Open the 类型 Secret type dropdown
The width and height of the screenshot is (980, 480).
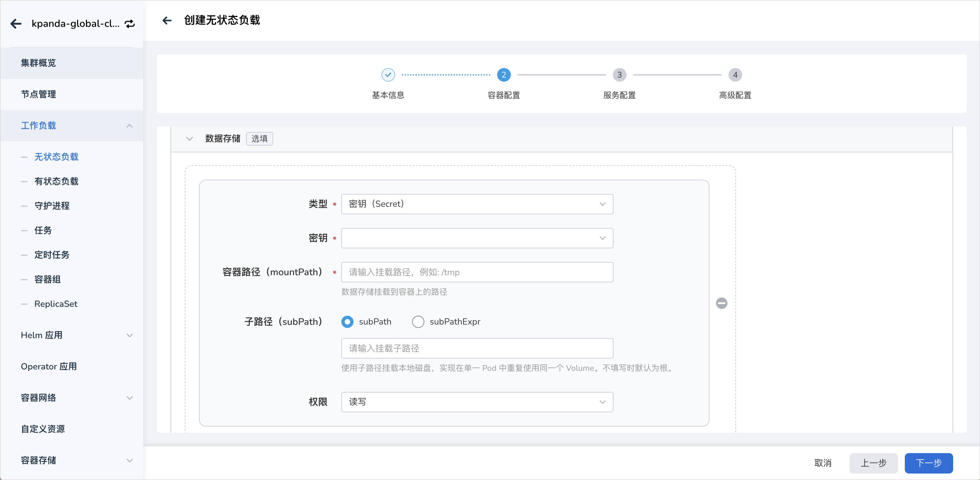(477, 204)
